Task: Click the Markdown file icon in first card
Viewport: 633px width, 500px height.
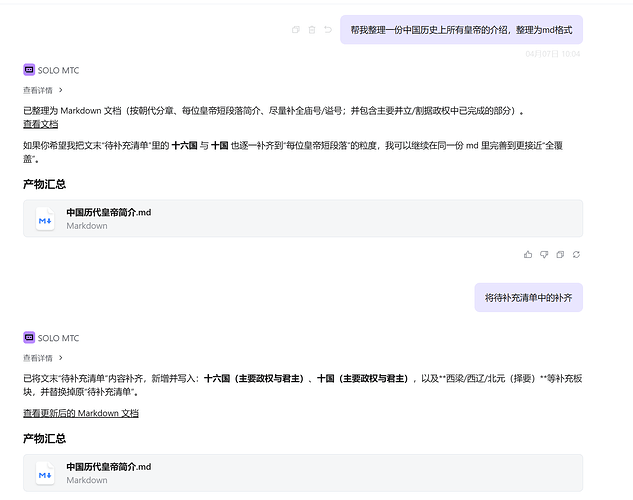Action: pyautogui.click(x=45, y=218)
